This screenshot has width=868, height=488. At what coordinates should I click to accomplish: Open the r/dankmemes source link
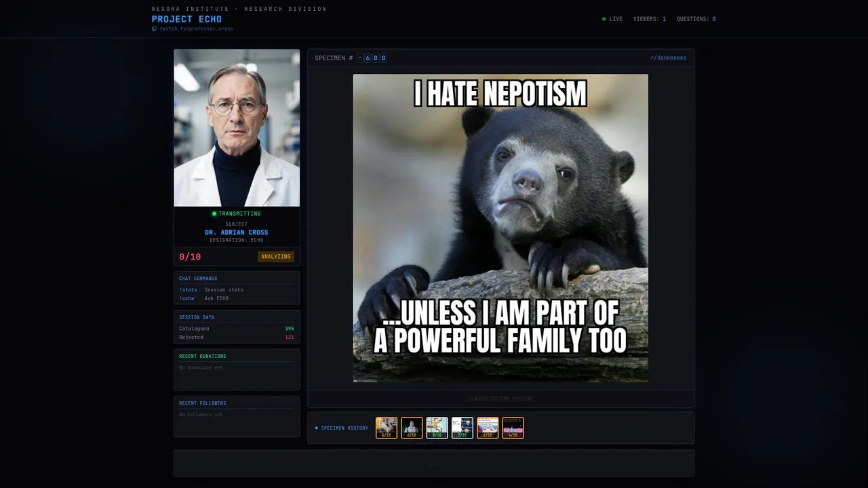click(668, 58)
